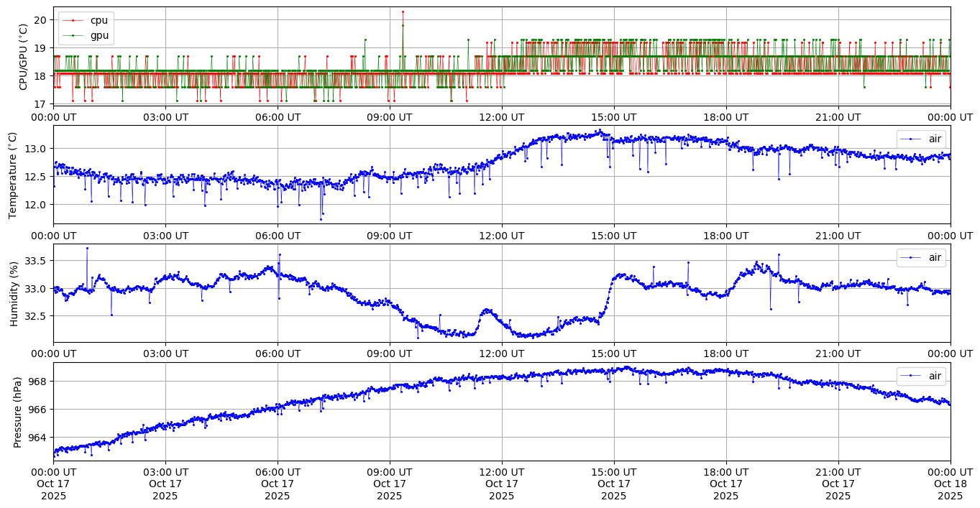980x508 pixels.
Task: Click the Oct 18 2025 date label
Action: pos(950,484)
